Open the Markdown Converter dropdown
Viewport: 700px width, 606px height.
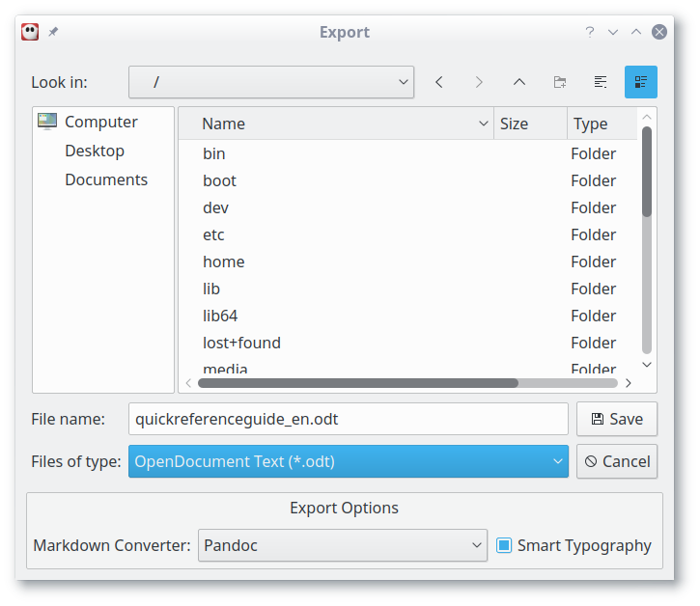343,545
